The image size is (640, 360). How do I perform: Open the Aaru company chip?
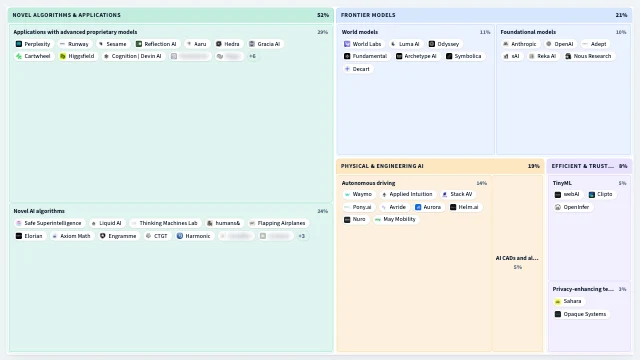[196, 44]
